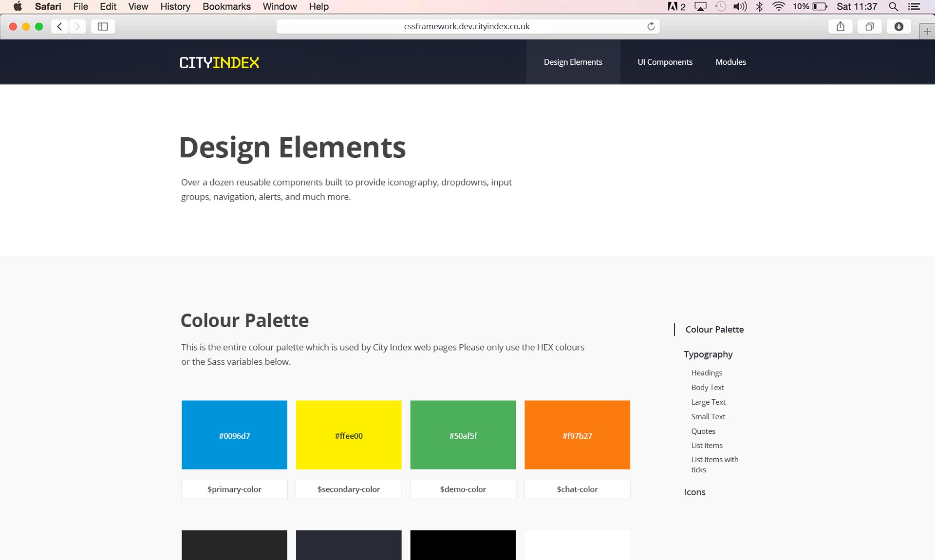Click the reload page icon

click(x=651, y=26)
